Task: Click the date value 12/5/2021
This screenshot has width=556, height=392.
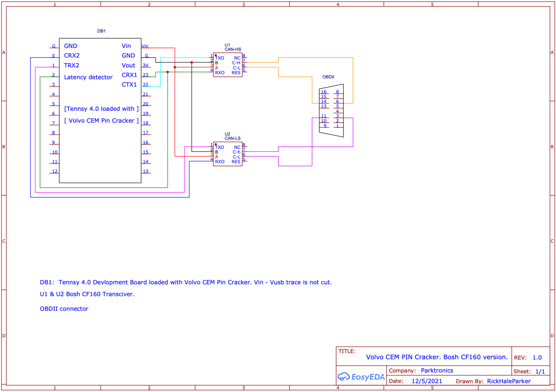Action: (x=426, y=381)
